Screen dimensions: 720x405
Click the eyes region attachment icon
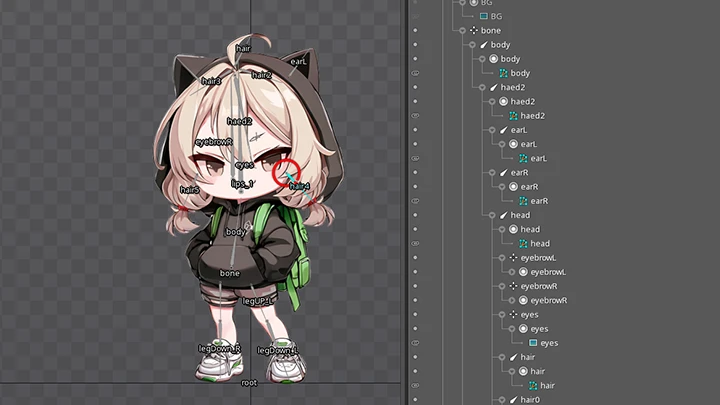tap(533, 343)
